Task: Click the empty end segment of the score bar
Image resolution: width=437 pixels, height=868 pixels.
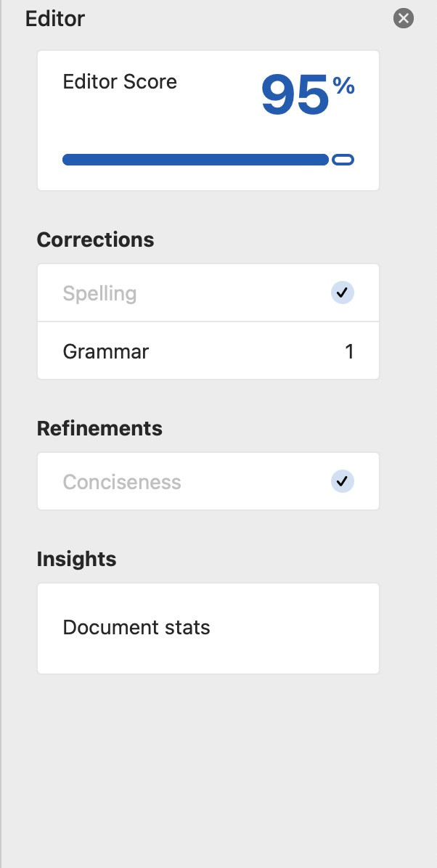Action: pos(343,160)
